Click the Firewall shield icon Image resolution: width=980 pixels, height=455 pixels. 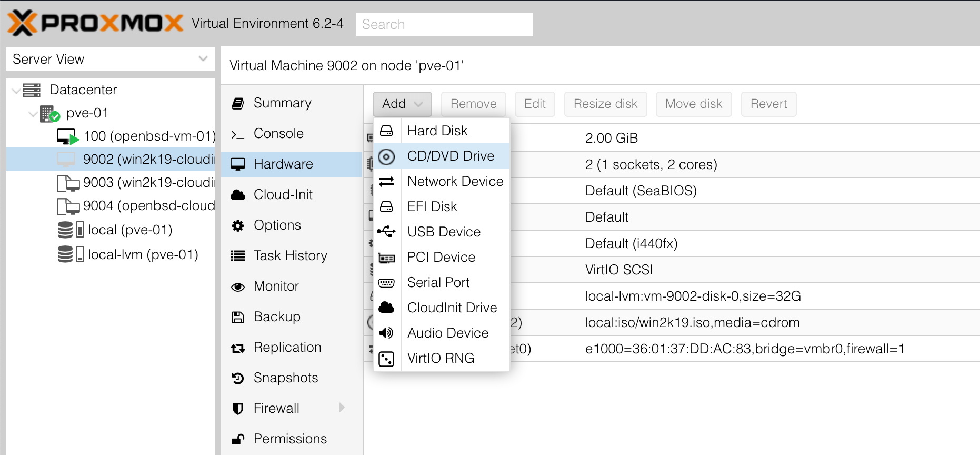point(238,409)
